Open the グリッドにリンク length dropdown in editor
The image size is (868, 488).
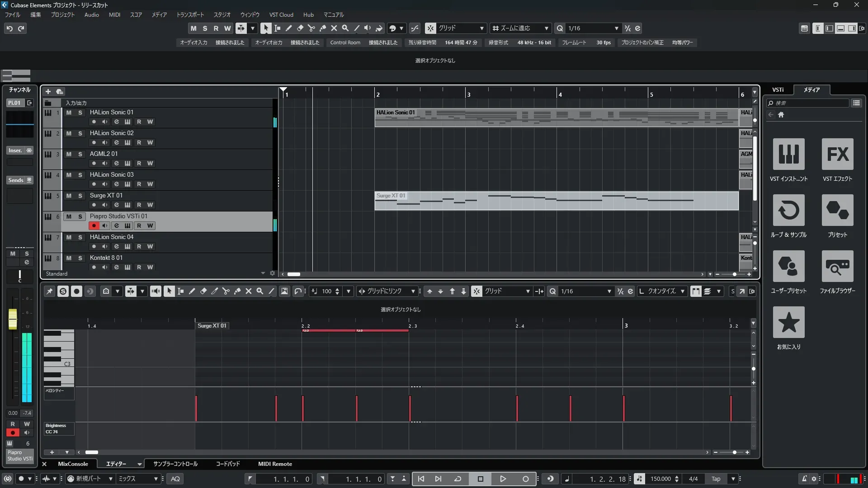413,291
